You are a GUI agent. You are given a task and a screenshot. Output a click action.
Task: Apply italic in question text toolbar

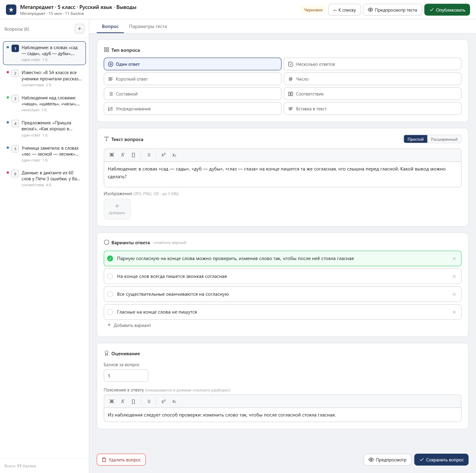123,155
